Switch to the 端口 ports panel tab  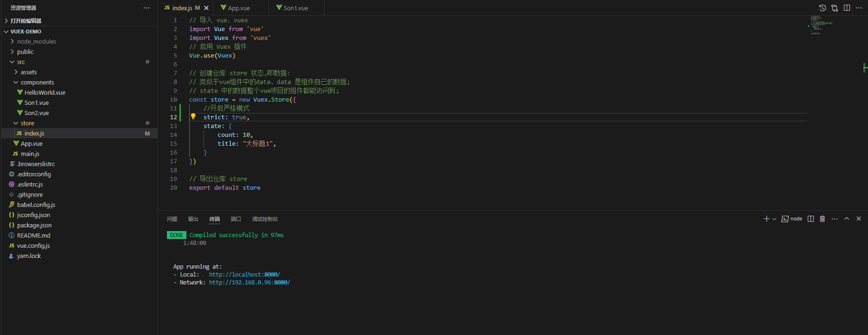pyautogui.click(x=236, y=219)
